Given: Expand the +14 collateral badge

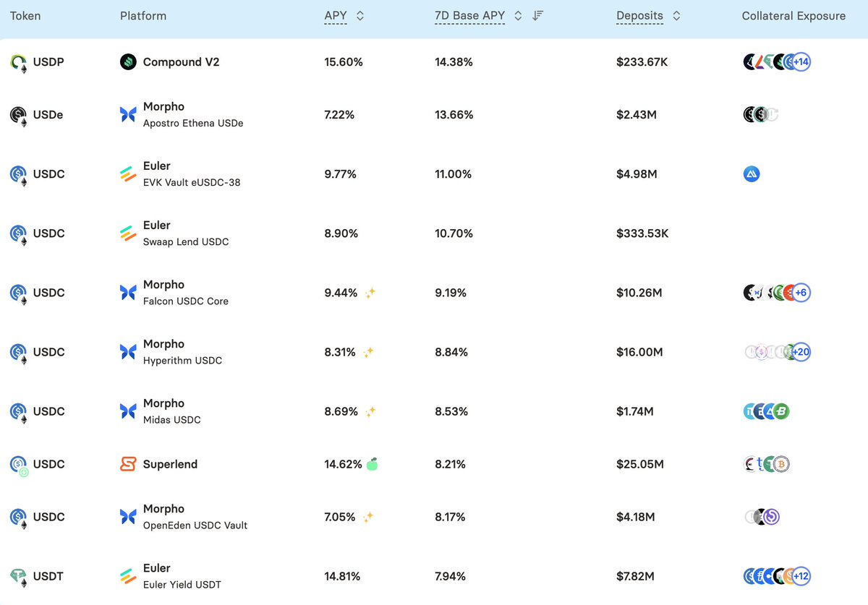Looking at the screenshot, I should (801, 62).
